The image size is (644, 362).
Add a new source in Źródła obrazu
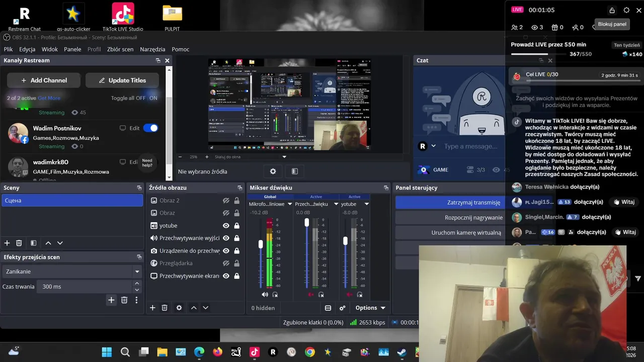[152, 308]
